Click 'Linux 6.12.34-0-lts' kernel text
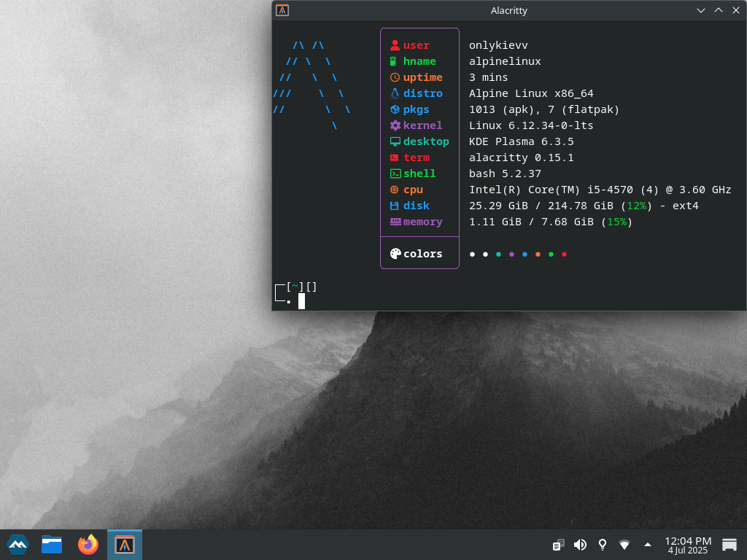The height and width of the screenshot is (560, 747). 531,125
